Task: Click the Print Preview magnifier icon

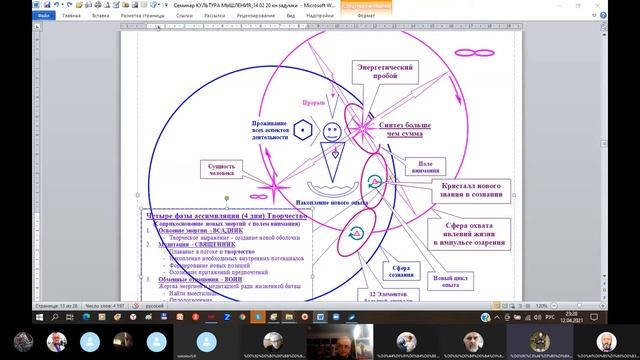Action: tap(107, 5)
